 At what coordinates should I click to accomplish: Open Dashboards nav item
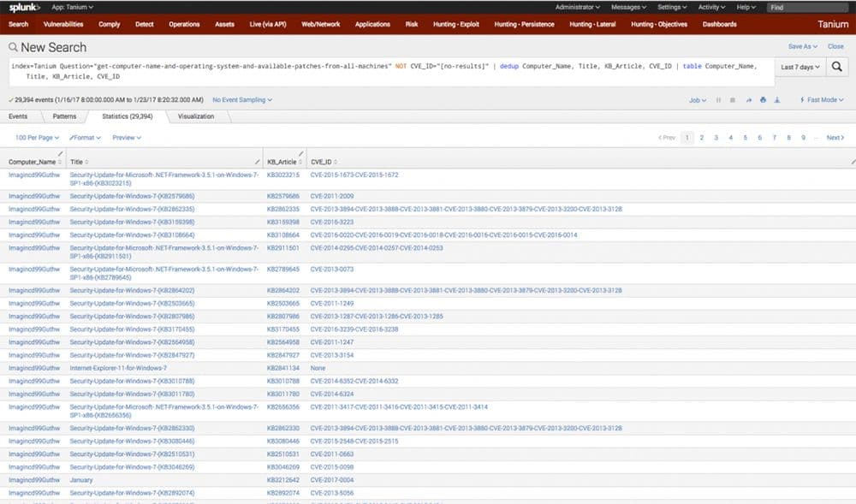click(x=720, y=25)
